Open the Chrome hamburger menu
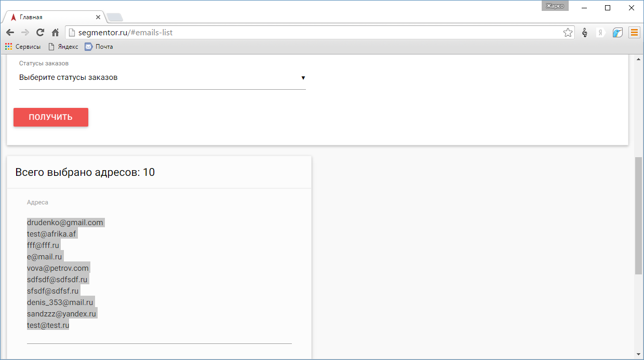 coord(634,33)
